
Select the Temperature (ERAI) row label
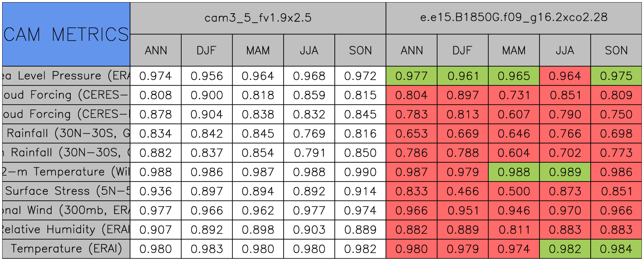click(66, 249)
